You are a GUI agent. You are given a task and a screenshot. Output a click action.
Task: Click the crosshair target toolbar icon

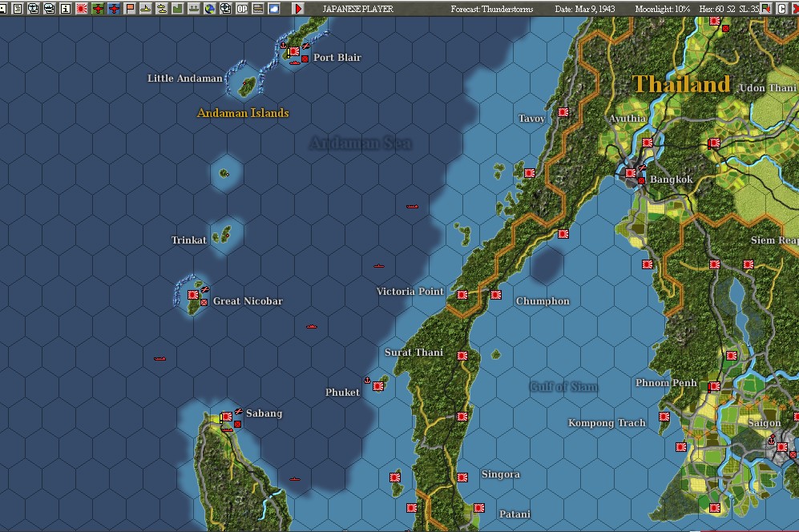coord(226,9)
